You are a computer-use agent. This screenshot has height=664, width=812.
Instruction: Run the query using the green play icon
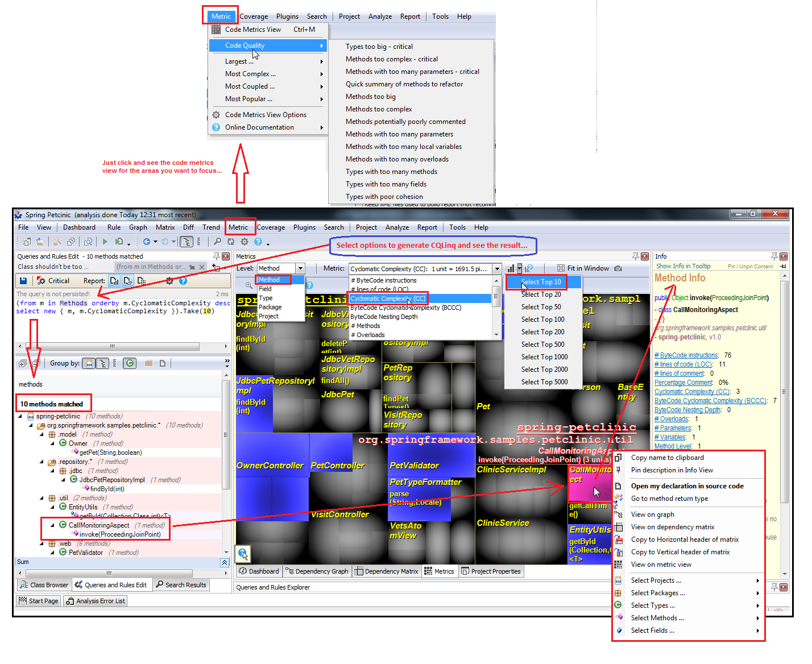click(106, 242)
